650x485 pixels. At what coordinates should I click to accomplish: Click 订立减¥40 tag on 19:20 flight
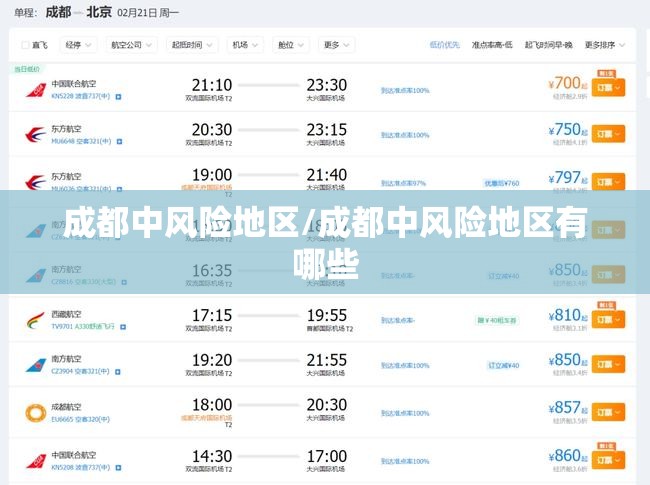click(x=503, y=366)
